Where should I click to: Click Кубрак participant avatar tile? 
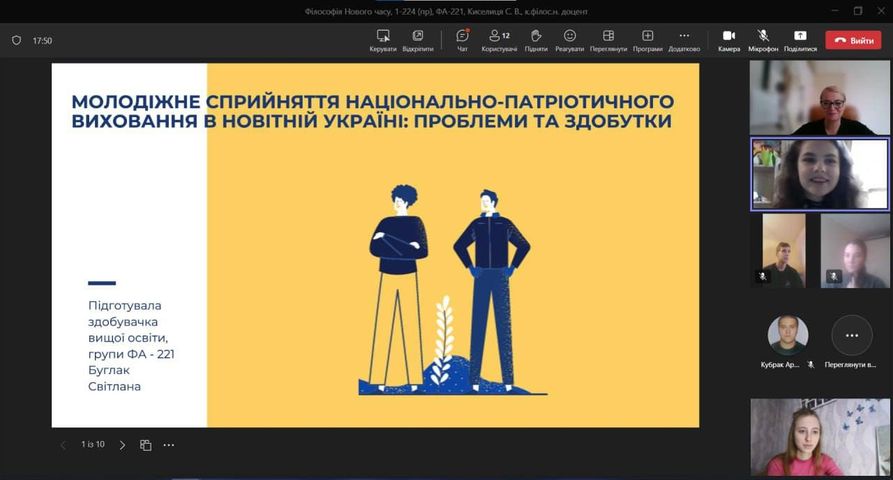787,337
